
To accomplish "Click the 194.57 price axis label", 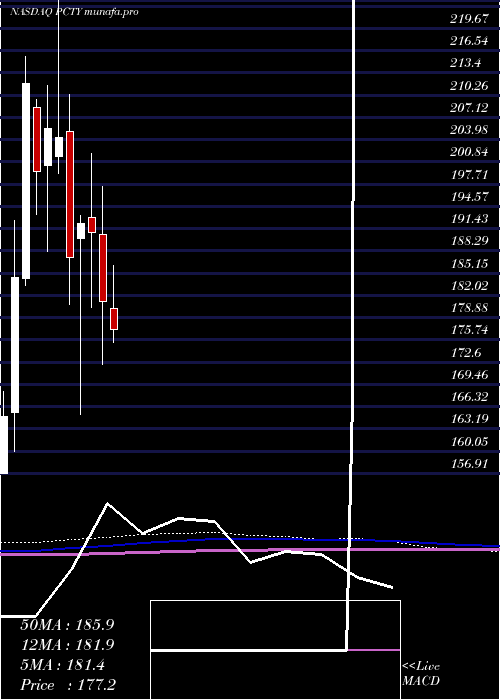I will 469,196.
